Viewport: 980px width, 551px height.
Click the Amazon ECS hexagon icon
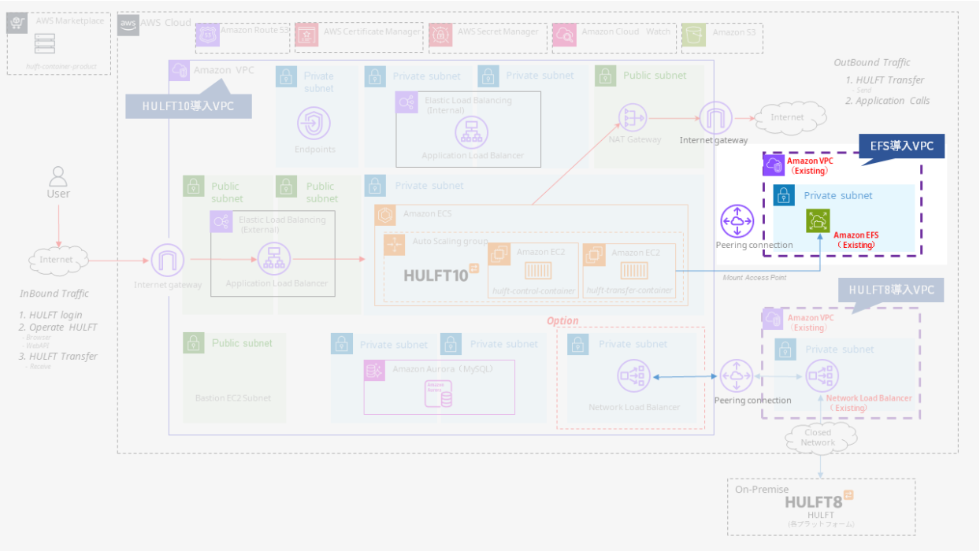[x=385, y=215]
